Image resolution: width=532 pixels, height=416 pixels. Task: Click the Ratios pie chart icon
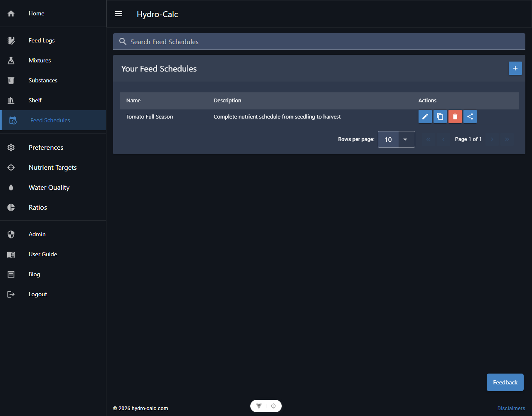pos(11,208)
